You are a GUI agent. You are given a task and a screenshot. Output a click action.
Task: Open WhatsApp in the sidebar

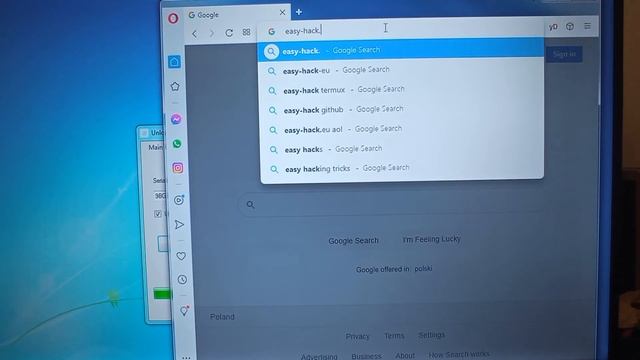coord(177,144)
